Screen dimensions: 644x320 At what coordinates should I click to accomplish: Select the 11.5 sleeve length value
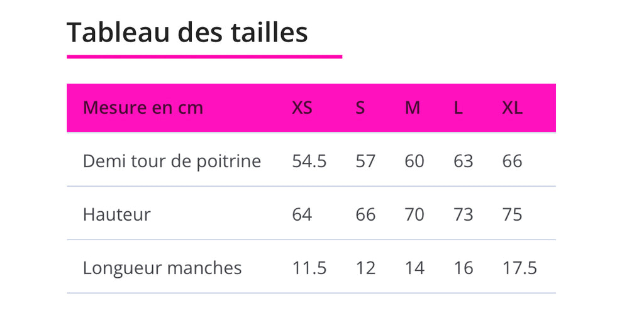309,268
